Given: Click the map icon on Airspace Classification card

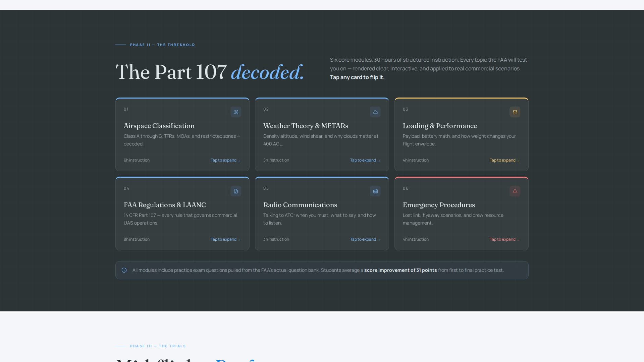Looking at the screenshot, I should coord(236,112).
